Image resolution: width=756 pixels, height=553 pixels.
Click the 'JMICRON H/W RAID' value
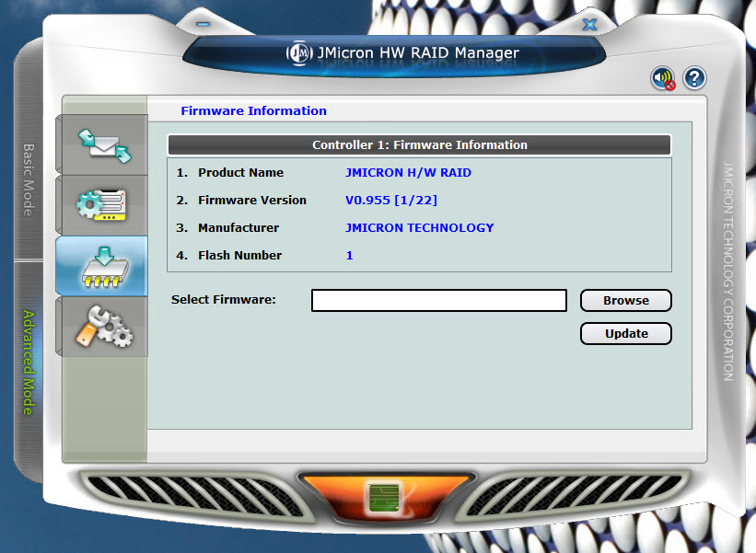coord(408,172)
